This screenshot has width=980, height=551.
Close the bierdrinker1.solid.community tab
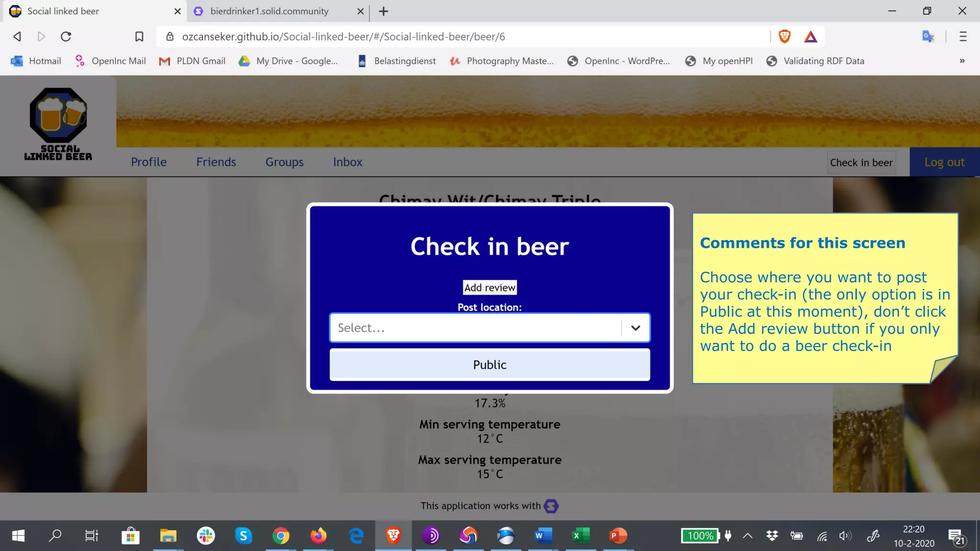click(360, 11)
